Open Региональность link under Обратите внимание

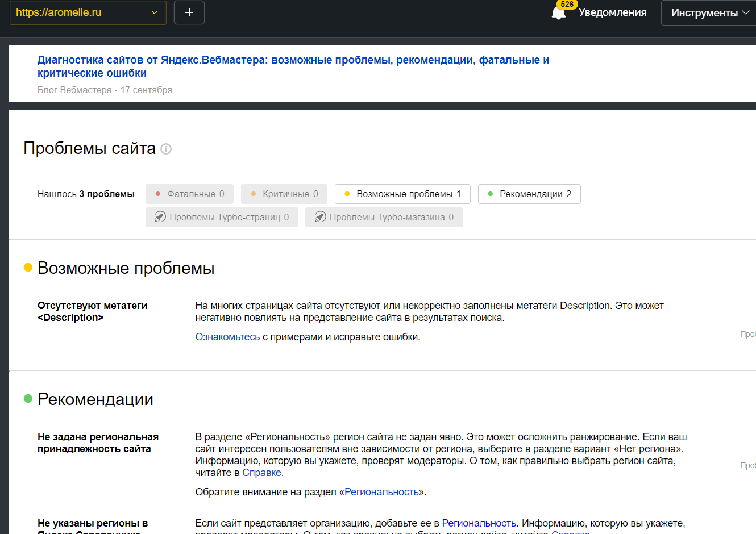tap(381, 492)
